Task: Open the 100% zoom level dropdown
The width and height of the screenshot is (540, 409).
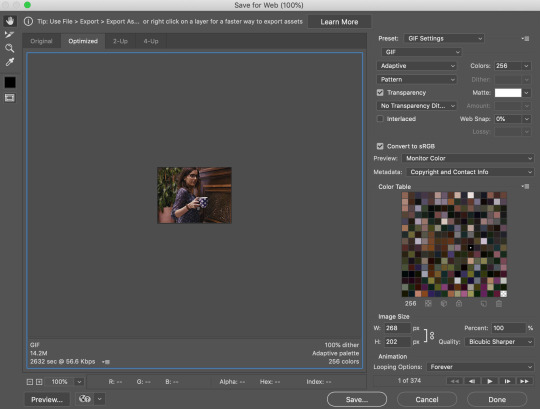Action: [79, 381]
